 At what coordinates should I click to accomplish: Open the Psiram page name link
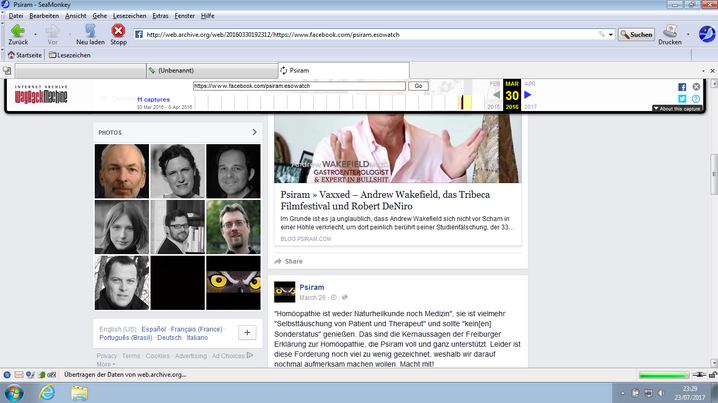312,287
